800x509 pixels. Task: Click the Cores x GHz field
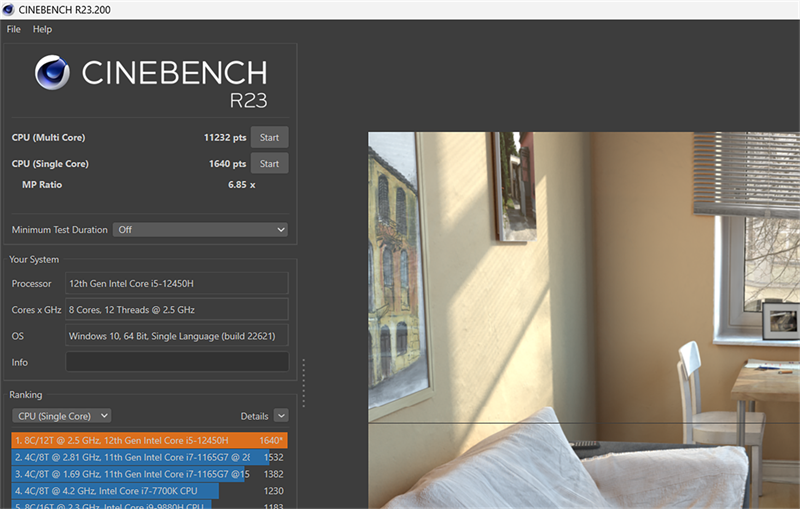[177, 309]
